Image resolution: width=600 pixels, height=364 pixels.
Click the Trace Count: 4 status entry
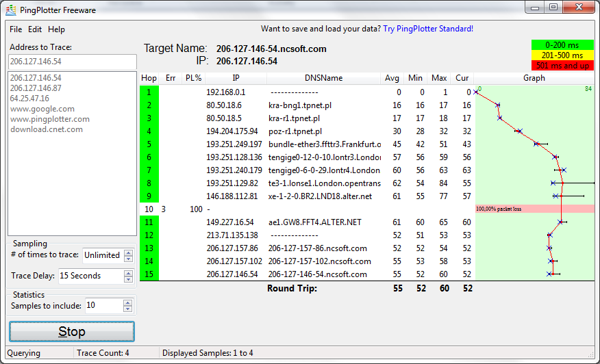(x=103, y=353)
